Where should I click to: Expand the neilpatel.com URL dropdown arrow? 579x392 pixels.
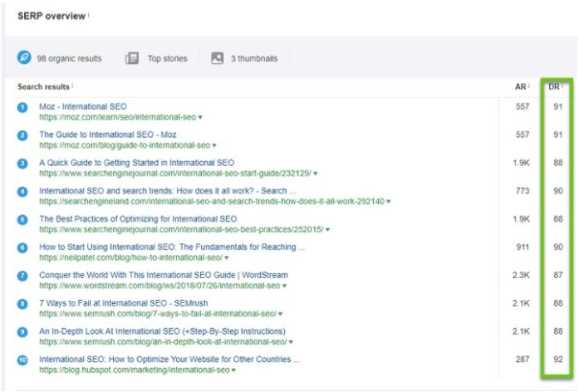(x=224, y=258)
